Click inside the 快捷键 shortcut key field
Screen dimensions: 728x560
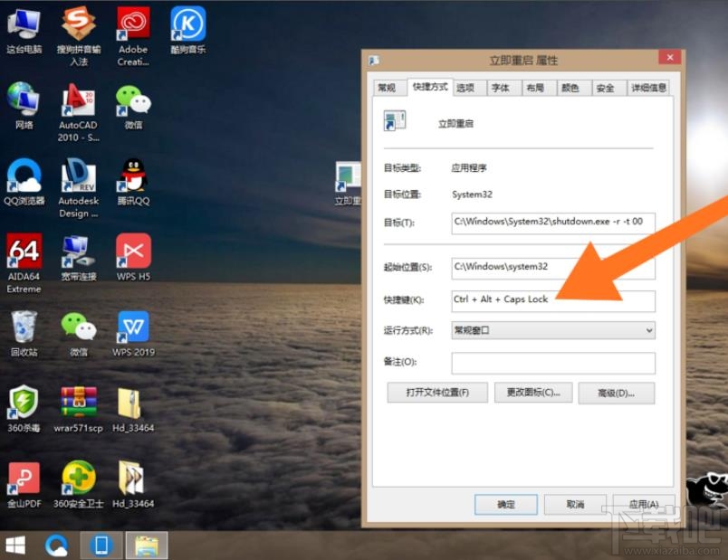552,300
